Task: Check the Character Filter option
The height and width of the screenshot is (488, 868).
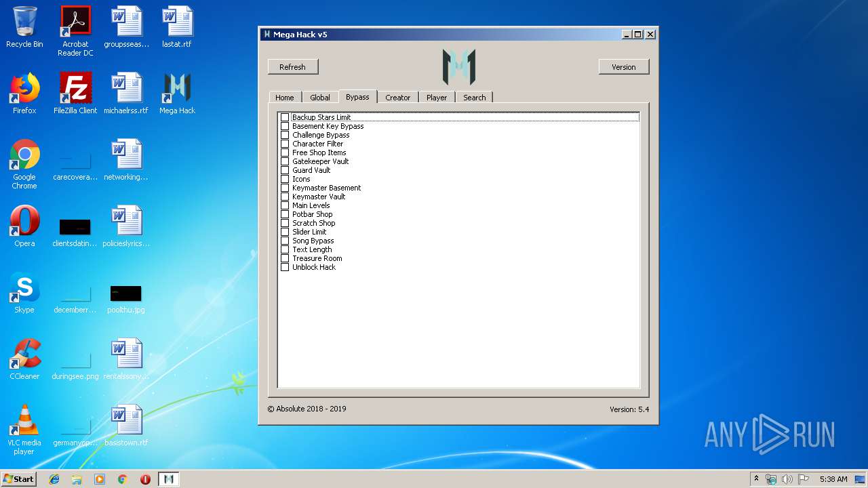Action: click(285, 144)
